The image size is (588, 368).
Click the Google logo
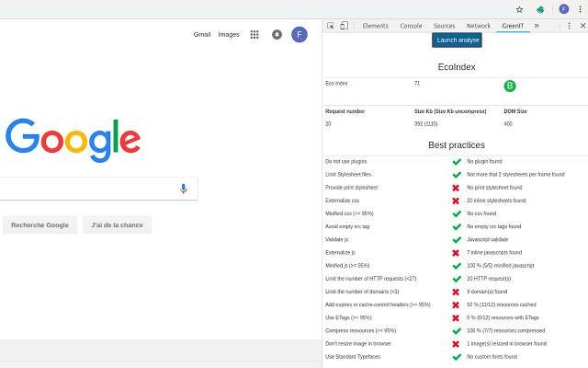(73, 140)
